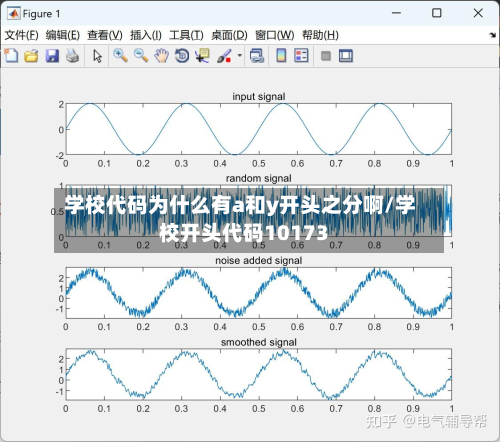
Task: Open file with the folder icon
Action: click(31, 56)
